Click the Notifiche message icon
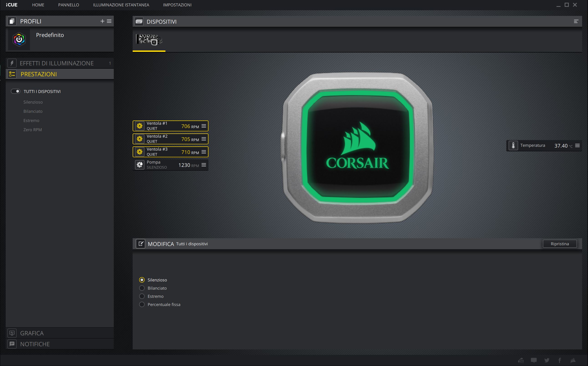The width and height of the screenshot is (588, 366). (12, 344)
